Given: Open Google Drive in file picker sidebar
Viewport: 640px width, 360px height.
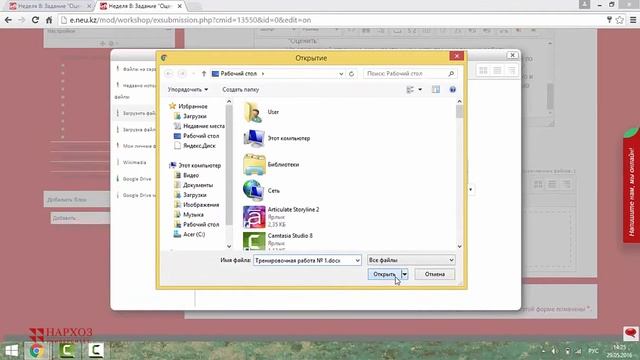Looking at the screenshot, I should (136, 179).
